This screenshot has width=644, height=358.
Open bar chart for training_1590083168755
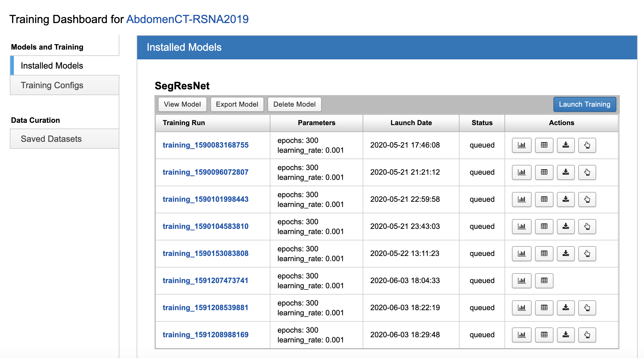[x=521, y=145]
